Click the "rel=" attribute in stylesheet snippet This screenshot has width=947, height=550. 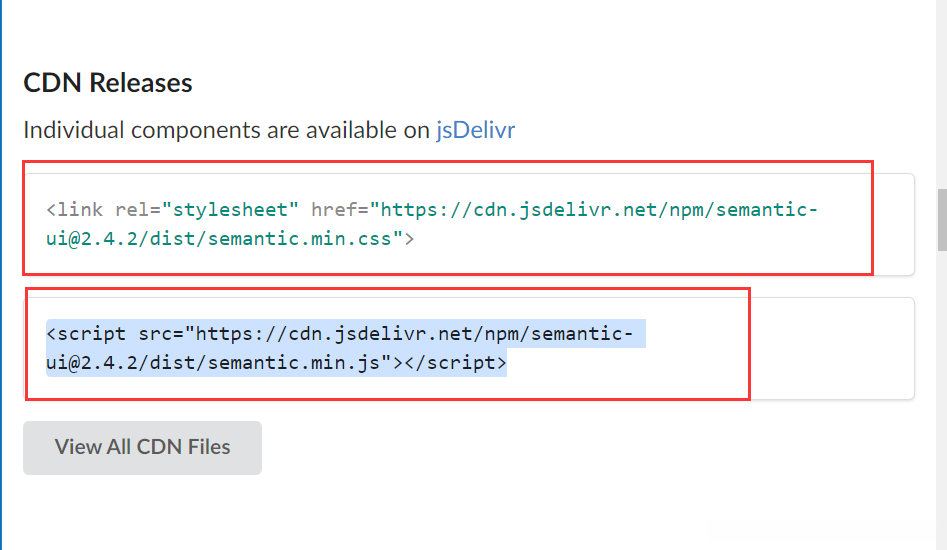point(139,211)
